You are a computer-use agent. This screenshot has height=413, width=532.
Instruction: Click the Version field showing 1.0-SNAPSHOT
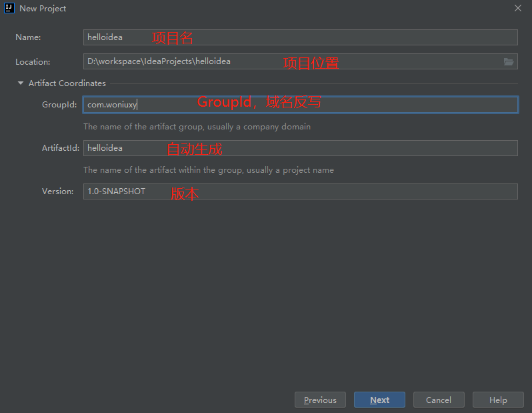pyautogui.click(x=300, y=191)
